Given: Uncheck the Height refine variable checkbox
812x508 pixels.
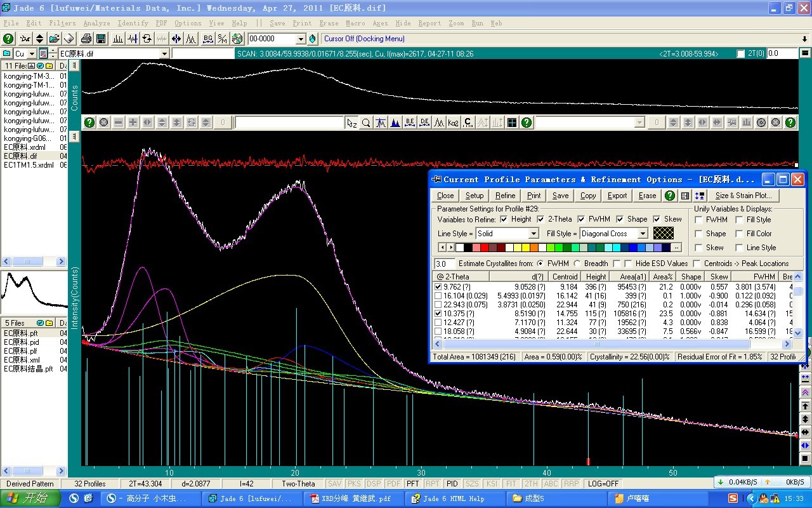Looking at the screenshot, I should (x=504, y=219).
